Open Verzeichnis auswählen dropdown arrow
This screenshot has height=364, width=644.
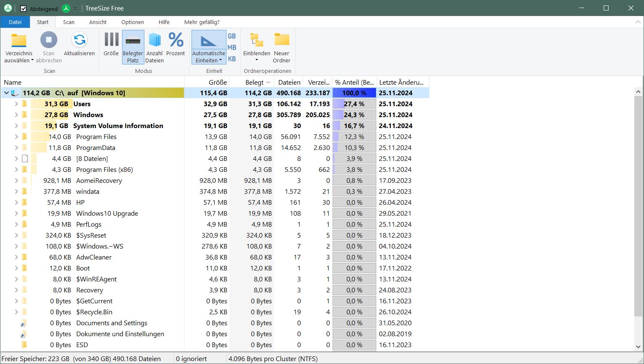32,61
